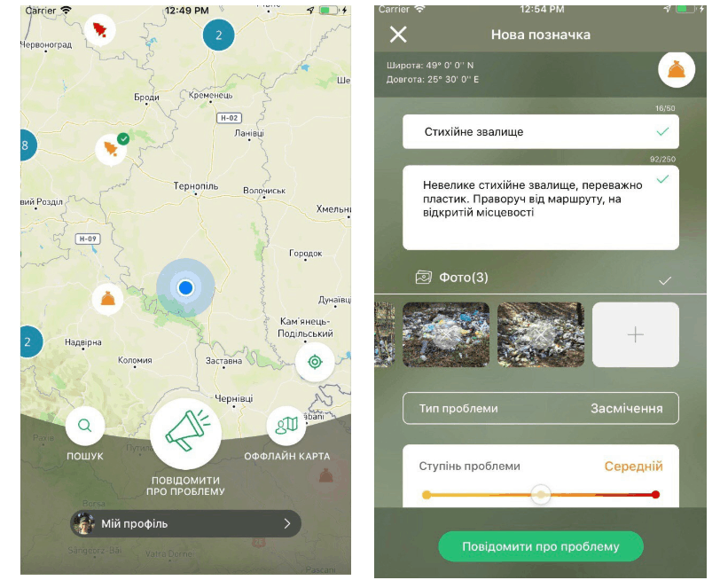720x588 pixels.
Task: Tap the megaphone report problem button
Action: 185,433
